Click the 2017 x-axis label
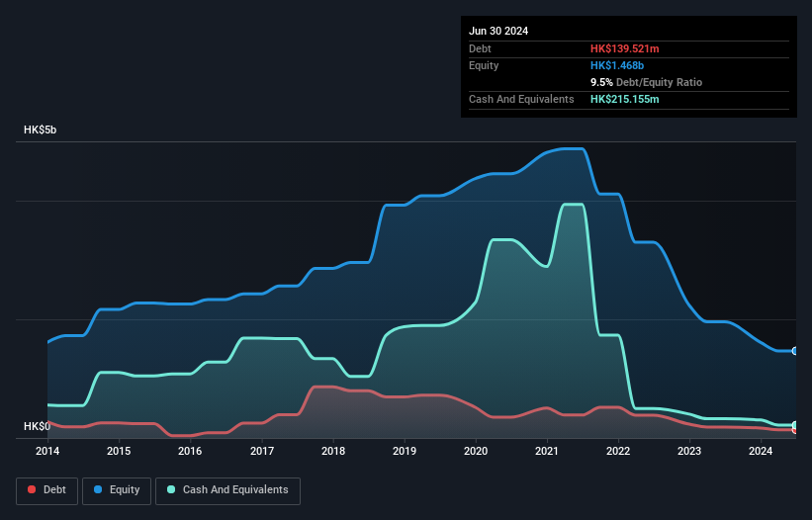The image size is (812, 520). 262,451
